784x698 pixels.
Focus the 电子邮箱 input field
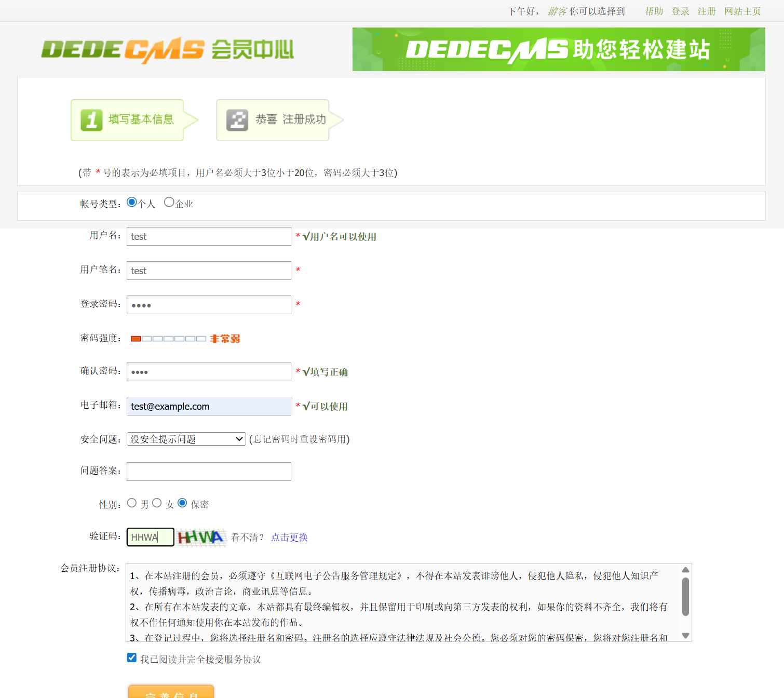click(209, 406)
